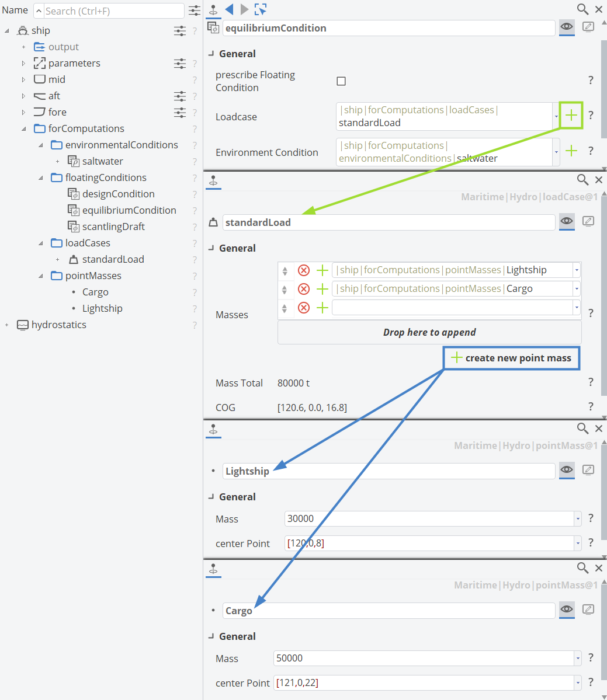The height and width of the screenshot is (700, 607).
Task: Click the filter sliders icon beside parameters
Action: [179, 63]
